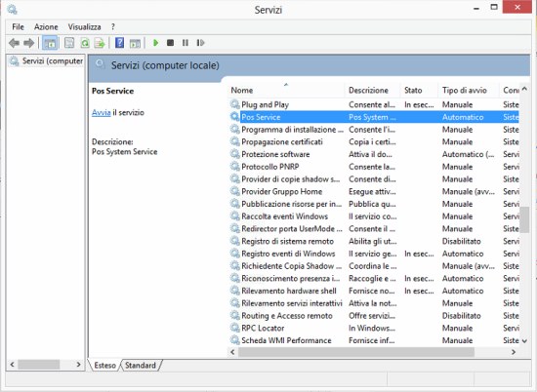Click the vertical scrollbar up arrow
The width and height of the screenshot is (537, 392).
pyautogui.click(x=524, y=90)
